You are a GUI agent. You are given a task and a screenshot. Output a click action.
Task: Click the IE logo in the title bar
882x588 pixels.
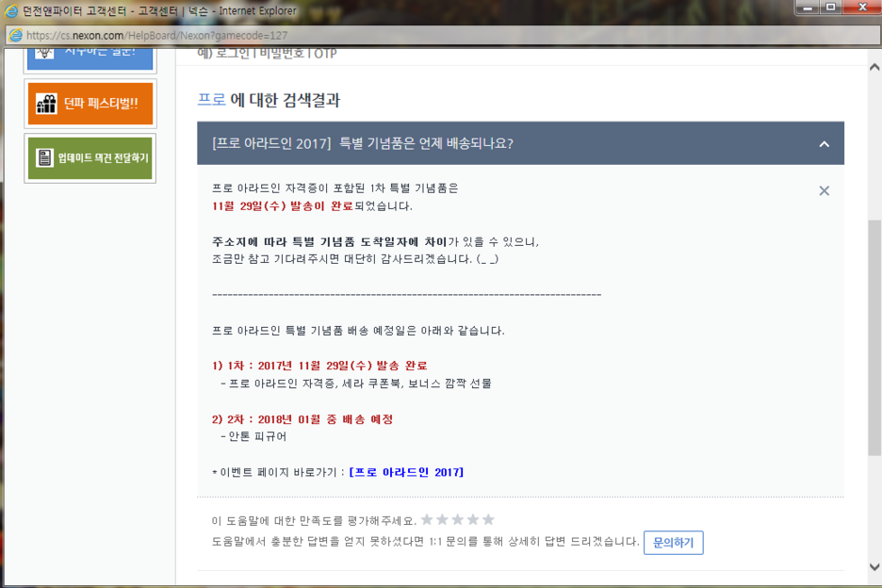[11, 11]
